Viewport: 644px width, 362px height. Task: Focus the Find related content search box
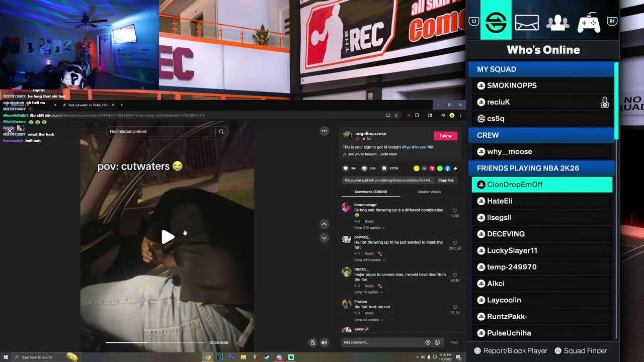click(161, 131)
